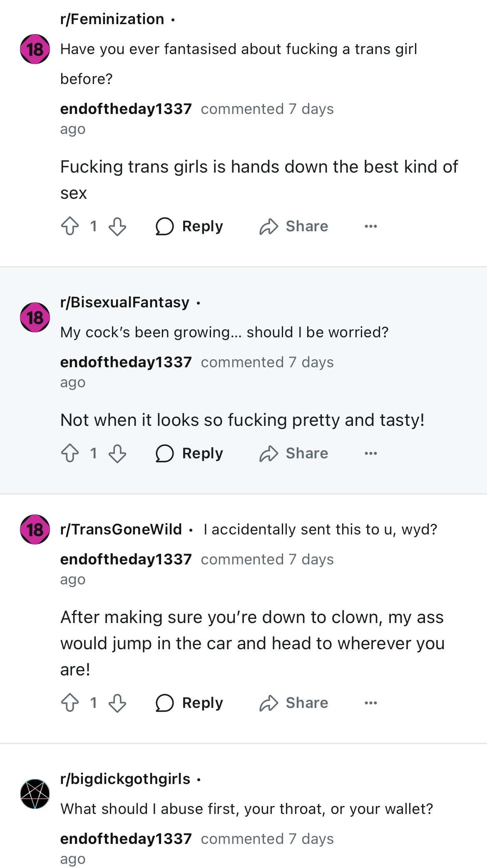
Task: Upvote the r/Feminization comment
Action: (70, 226)
